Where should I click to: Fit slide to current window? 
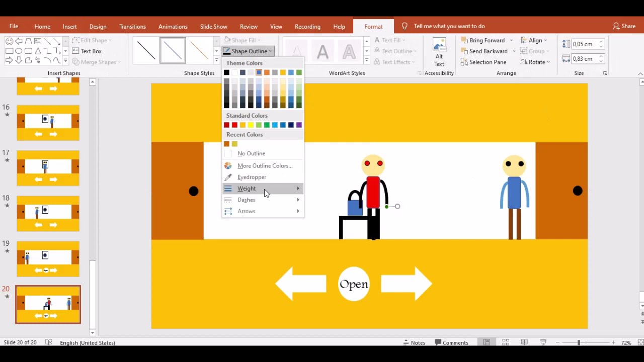[x=640, y=343]
